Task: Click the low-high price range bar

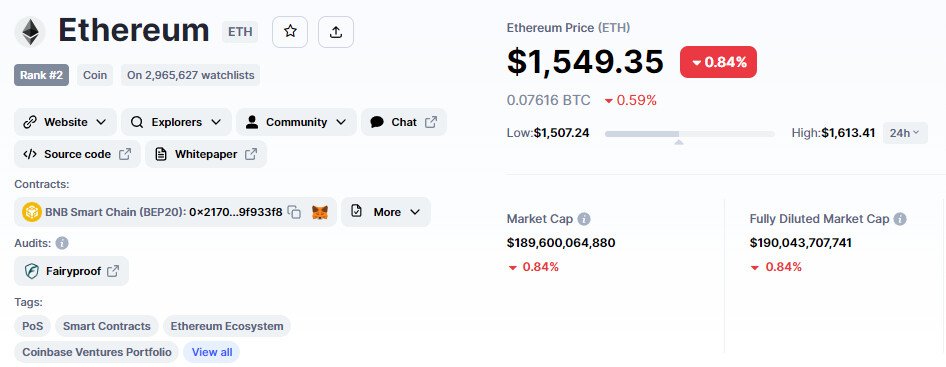Action: [690, 134]
